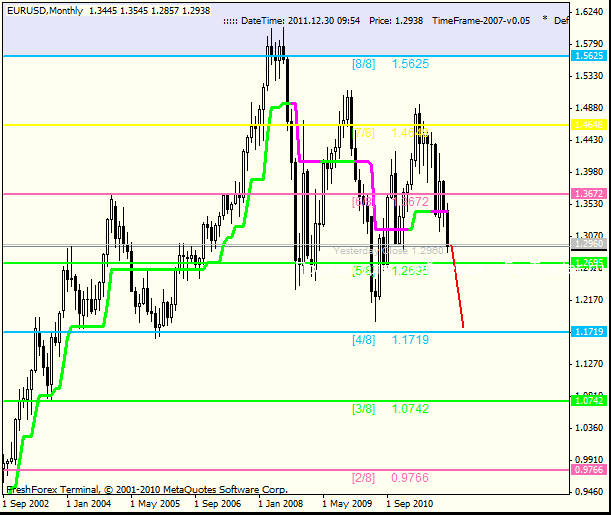Select the gray 1.2960 current price tag
The image size is (611, 515).
590,244
